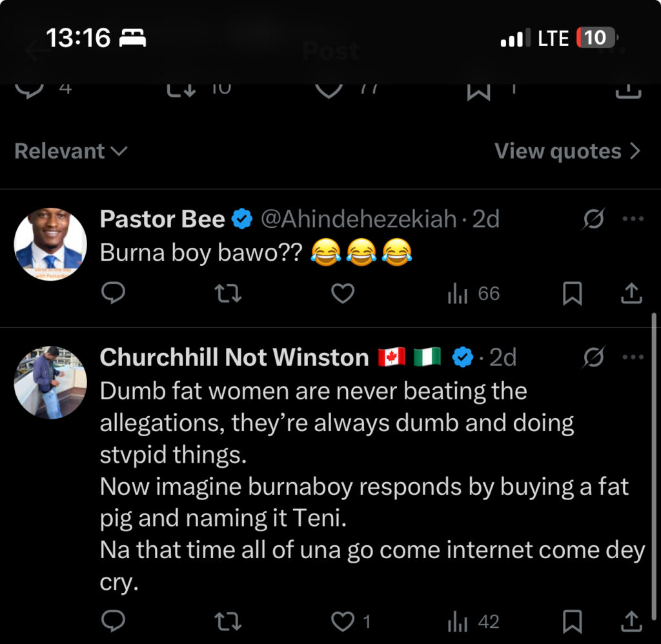
Task: Repost Churchhill Not Winston's post
Action: coord(228,621)
